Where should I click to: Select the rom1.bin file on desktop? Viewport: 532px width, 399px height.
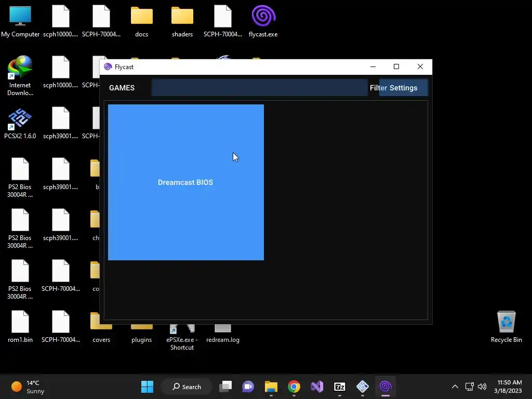pyautogui.click(x=20, y=327)
